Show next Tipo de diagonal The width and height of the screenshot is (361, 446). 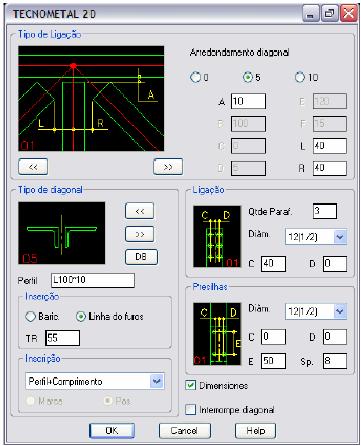click(140, 234)
